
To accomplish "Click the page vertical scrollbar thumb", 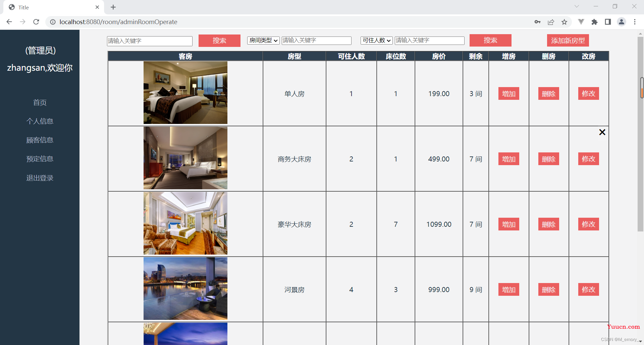I will (x=641, y=134).
